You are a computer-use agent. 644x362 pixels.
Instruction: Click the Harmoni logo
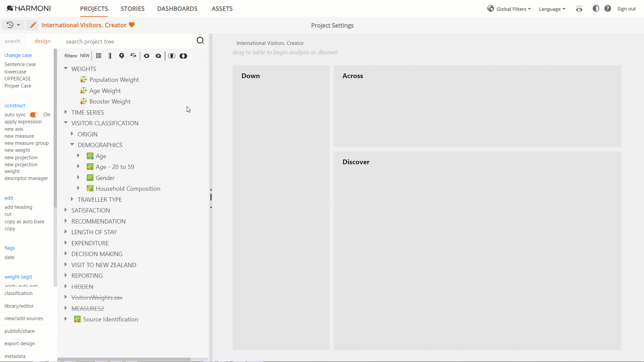point(29,8)
